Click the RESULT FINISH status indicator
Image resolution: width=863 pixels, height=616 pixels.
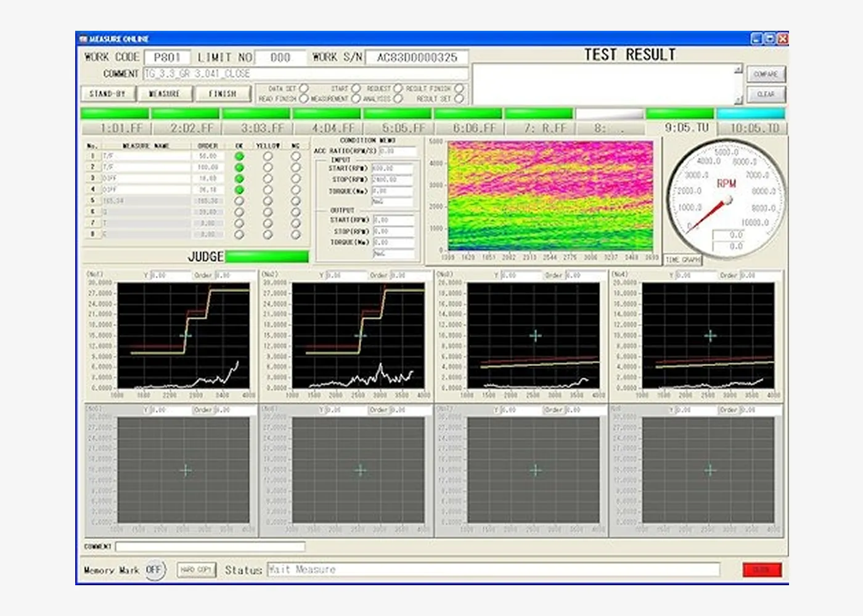(x=459, y=89)
